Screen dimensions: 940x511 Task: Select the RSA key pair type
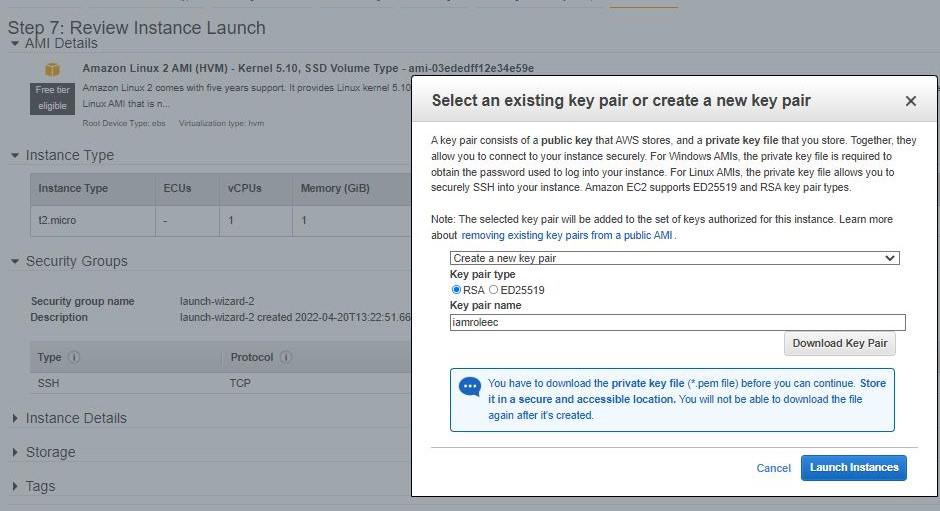point(456,290)
